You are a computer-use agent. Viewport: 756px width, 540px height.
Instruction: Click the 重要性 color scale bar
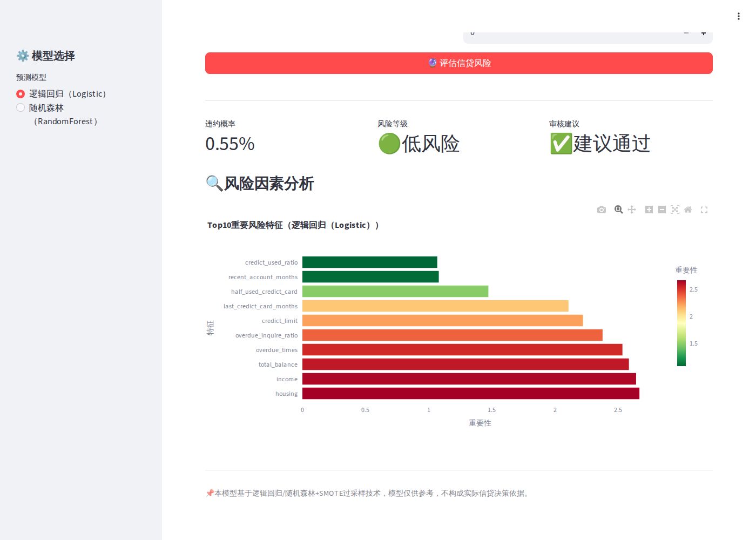(x=681, y=323)
